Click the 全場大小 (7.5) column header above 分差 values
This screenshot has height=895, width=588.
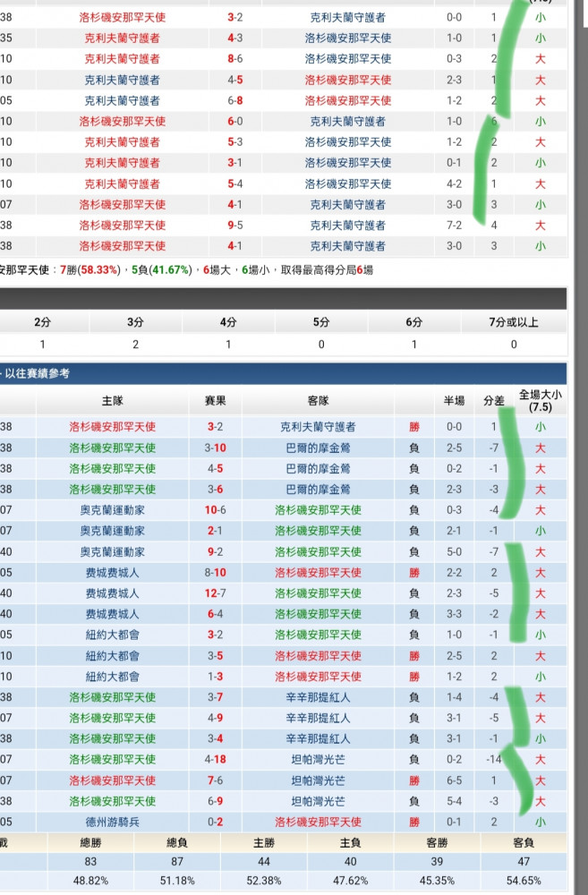540,401
